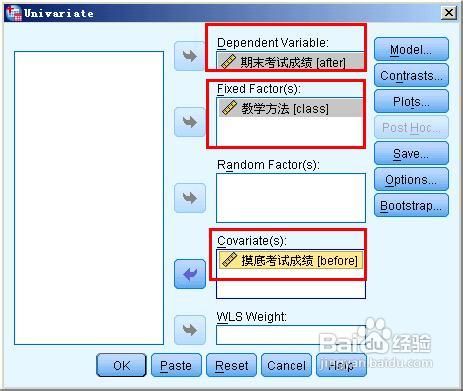Image resolution: width=463 pixels, height=391 pixels.
Task: Open the Plots... dialog
Action: click(411, 101)
